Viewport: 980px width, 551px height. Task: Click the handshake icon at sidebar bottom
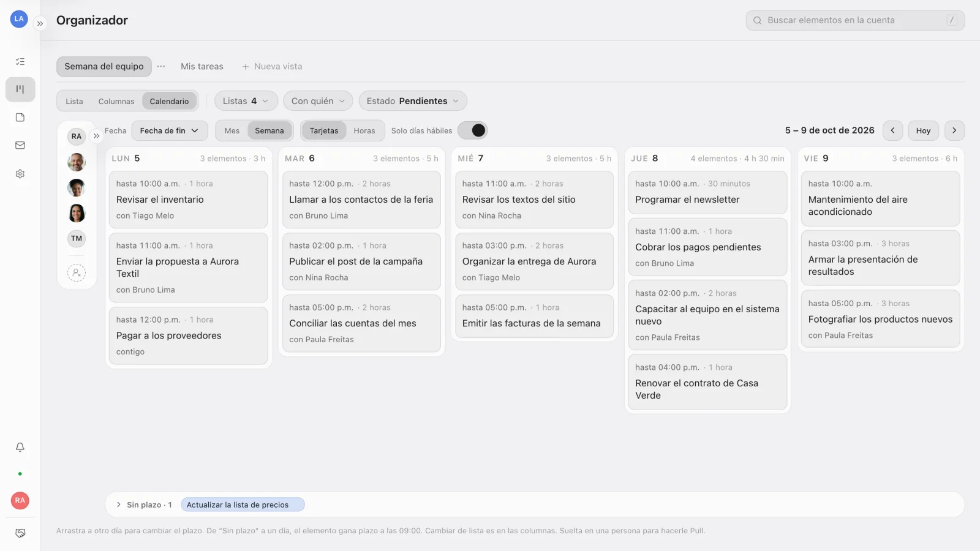[x=20, y=533]
